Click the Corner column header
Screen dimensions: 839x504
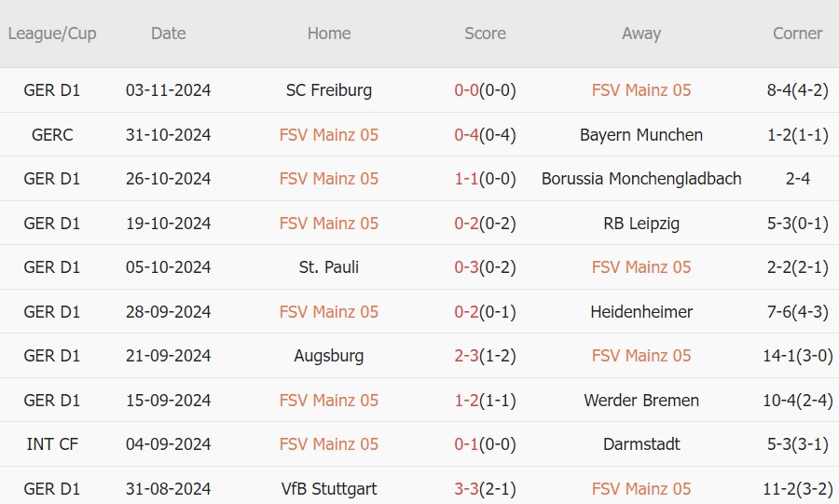pos(797,34)
